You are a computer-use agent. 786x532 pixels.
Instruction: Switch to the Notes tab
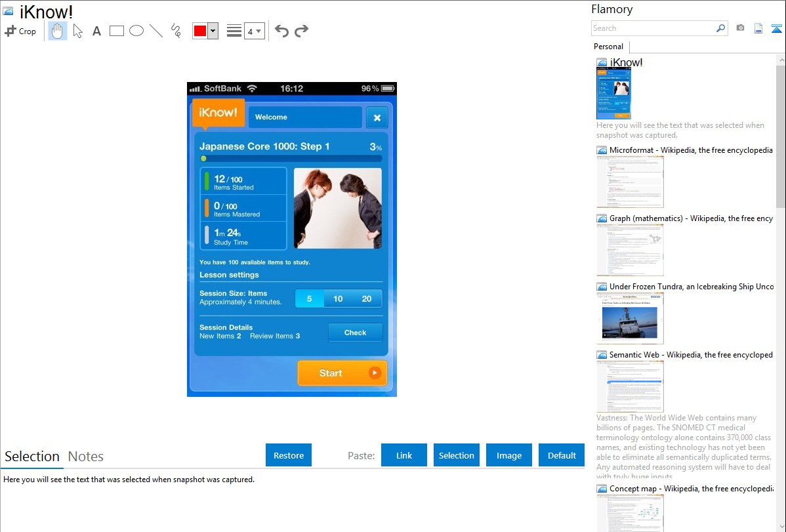(x=86, y=457)
